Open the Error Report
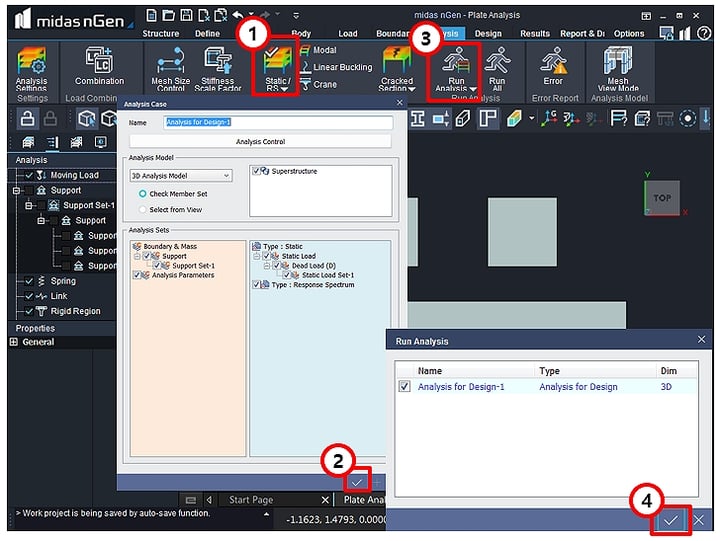The image size is (720, 541). pyautogui.click(x=553, y=67)
